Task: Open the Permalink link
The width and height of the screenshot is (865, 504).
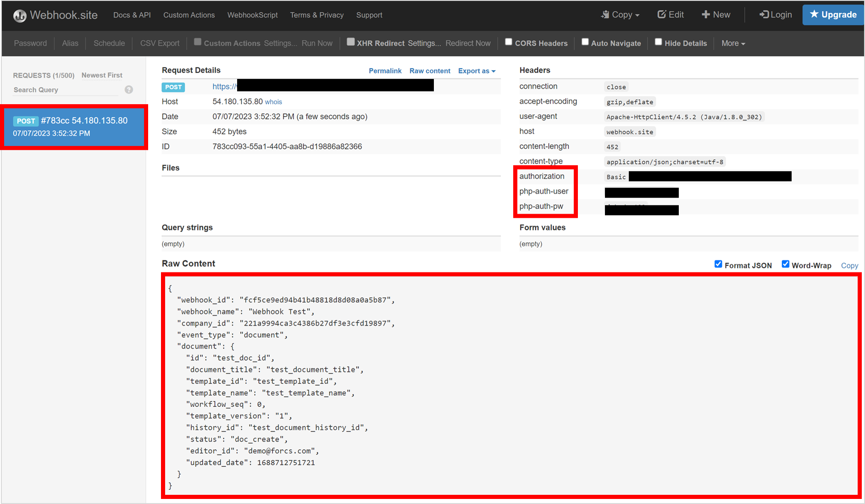Action: click(x=385, y=71)
